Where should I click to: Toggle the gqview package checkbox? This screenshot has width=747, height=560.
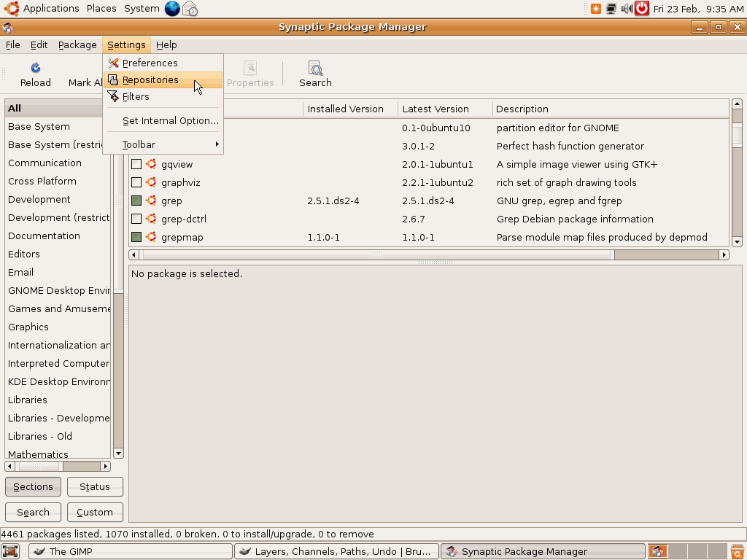pos(136,164)
